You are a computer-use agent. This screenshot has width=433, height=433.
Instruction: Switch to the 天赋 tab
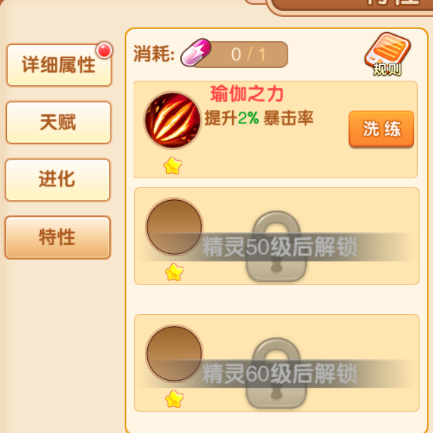click(58, 122)
